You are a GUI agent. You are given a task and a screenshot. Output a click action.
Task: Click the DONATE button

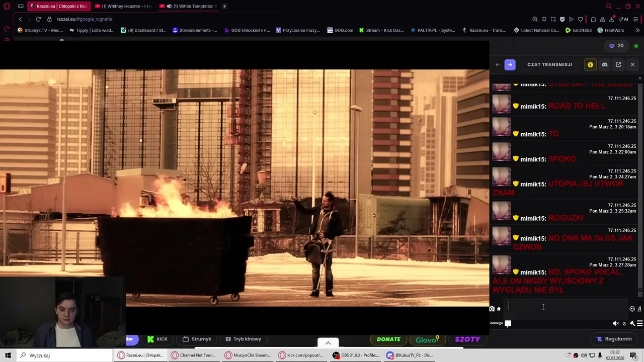pos(388,339)
